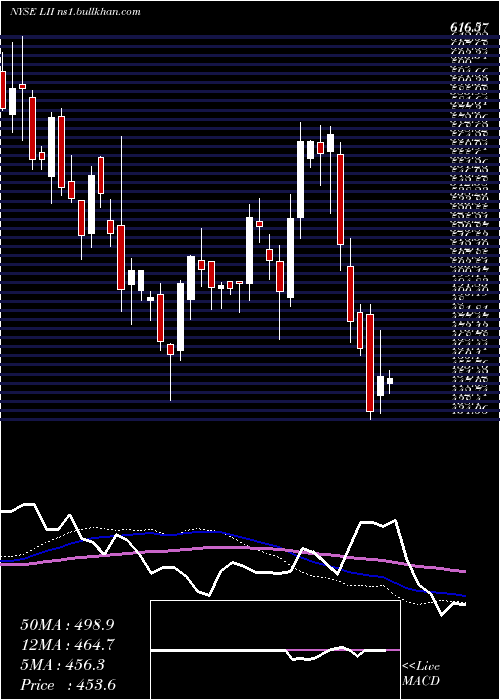Click the top price label 616.57
Viewport: 500px width, 700px height.
pos(468,28)
